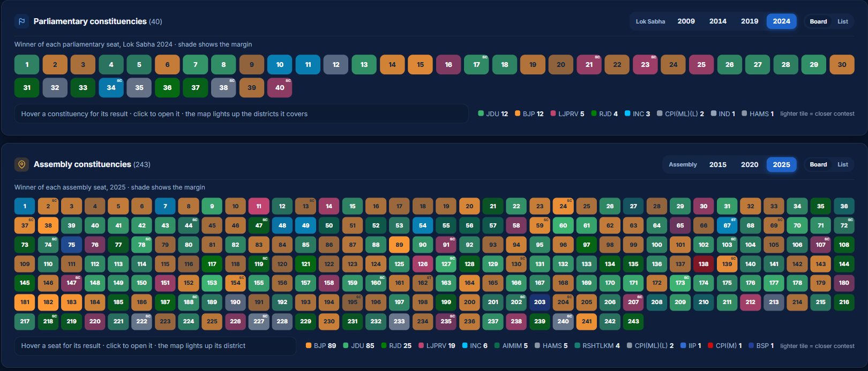Click the flag icon beside Parliamentary constituencies

pos(21,21)
